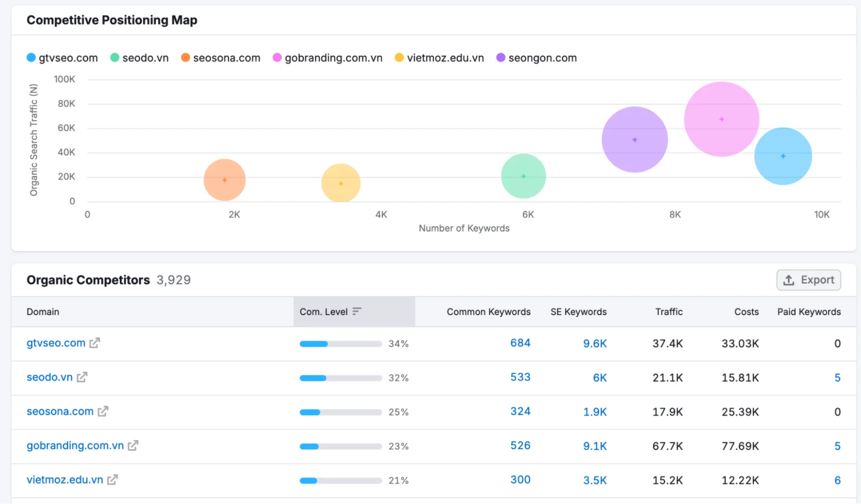Click the upload icon inside the Export button
Viewport: 861px width, 504px height.
[788, 280]
